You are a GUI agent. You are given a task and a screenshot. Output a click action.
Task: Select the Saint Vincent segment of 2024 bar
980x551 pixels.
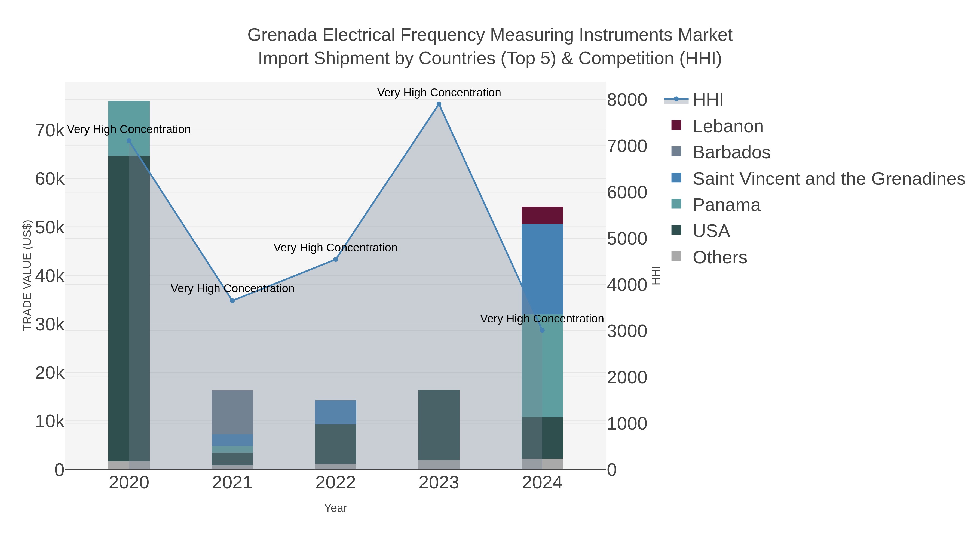pyautogui.click(x=542, y=269)
